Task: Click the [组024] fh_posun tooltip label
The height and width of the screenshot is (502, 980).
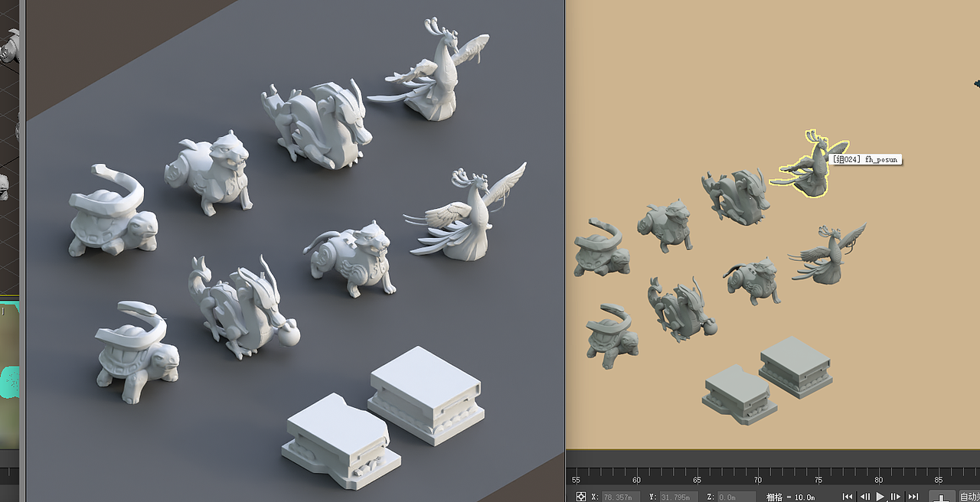Action: pyautogui.click(x=866, y=160)
